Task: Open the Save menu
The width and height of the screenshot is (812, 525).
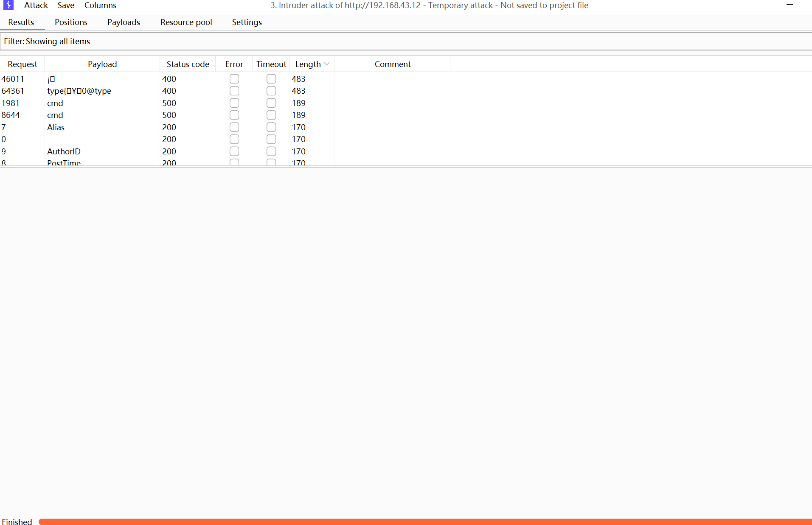Action: point(66,6)
